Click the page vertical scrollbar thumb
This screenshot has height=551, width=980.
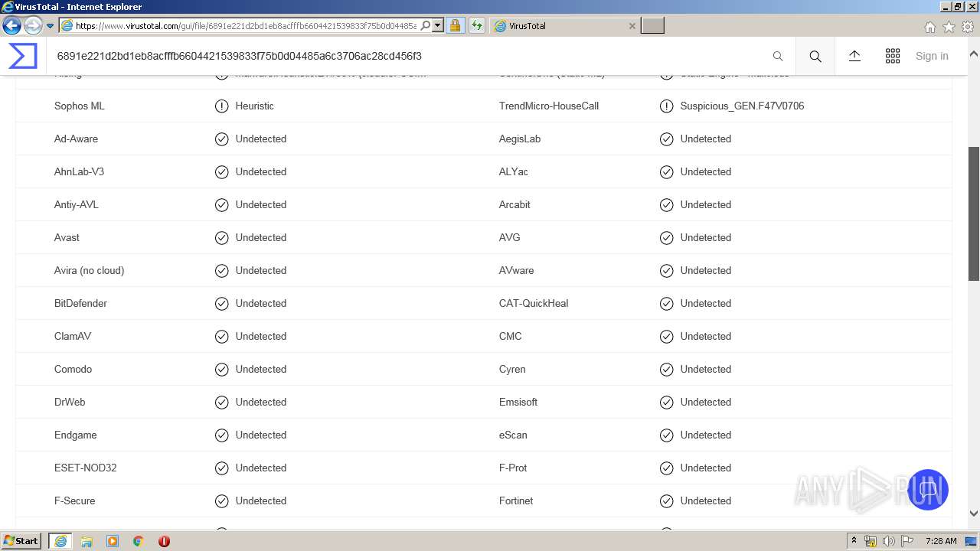click(x=974, y=214)
